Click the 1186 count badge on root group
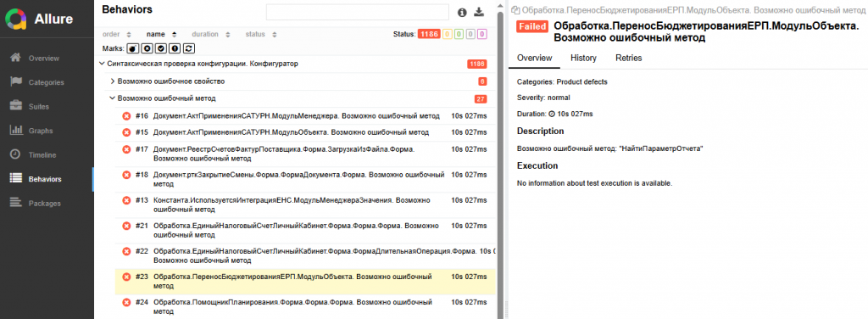The width and height of the screenshot is (868, 319). [x=476, y=64]
